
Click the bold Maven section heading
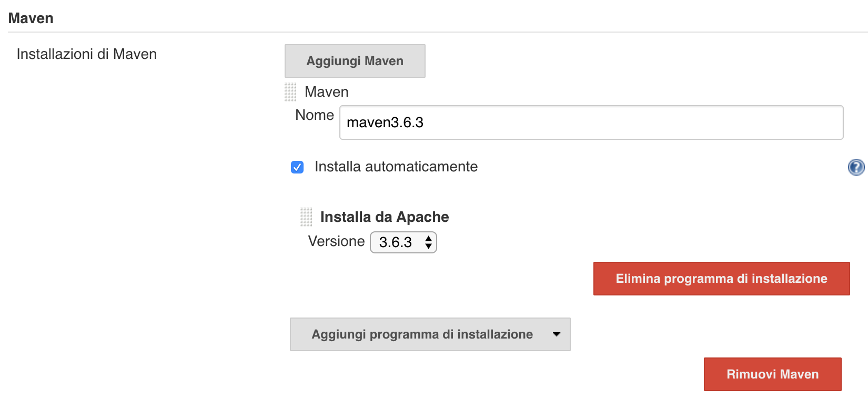[x=31, y=18]
